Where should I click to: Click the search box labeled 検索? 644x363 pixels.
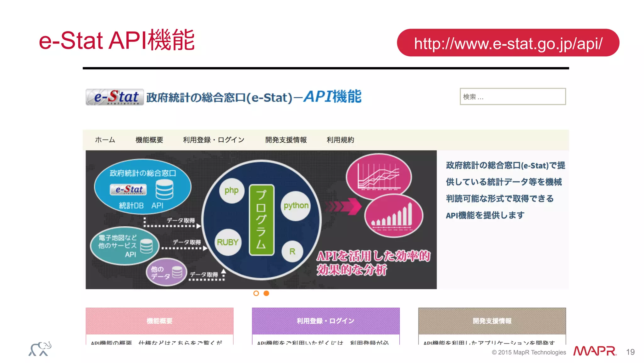(x=513, y=97)
